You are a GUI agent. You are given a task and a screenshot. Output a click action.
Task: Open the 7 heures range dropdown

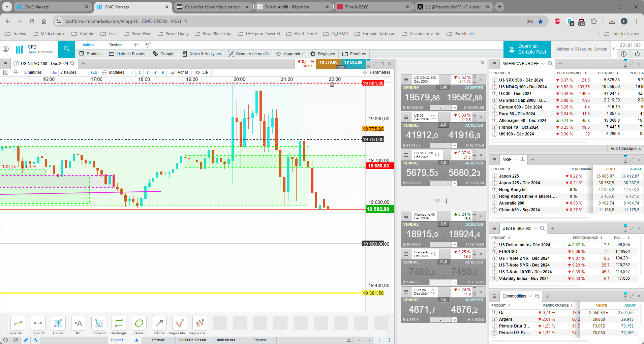pos(68,72)
